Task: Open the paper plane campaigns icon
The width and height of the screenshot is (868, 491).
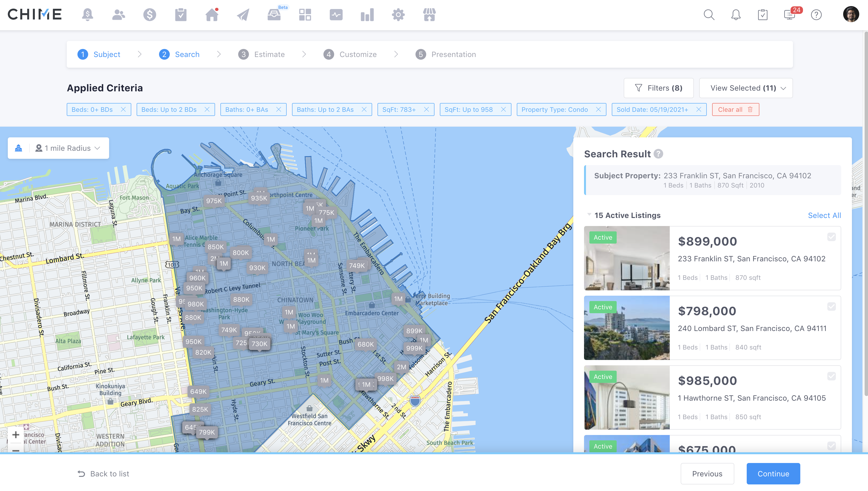Action: [243, 15]
